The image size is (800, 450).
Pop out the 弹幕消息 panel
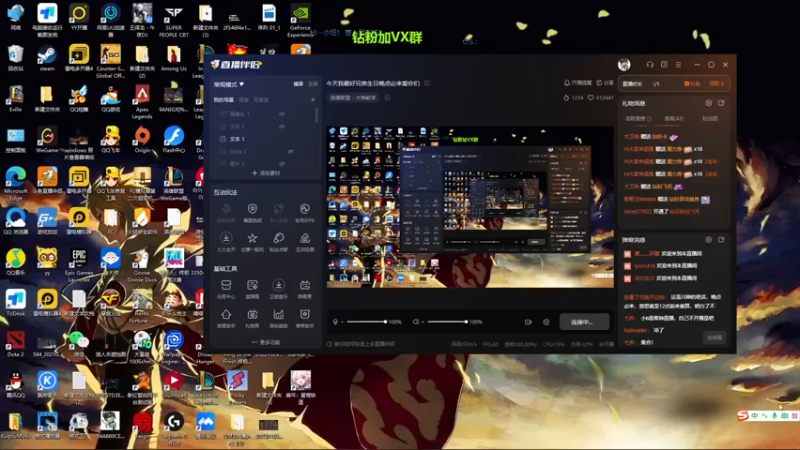pyautogui.click(x=721, y=239)
